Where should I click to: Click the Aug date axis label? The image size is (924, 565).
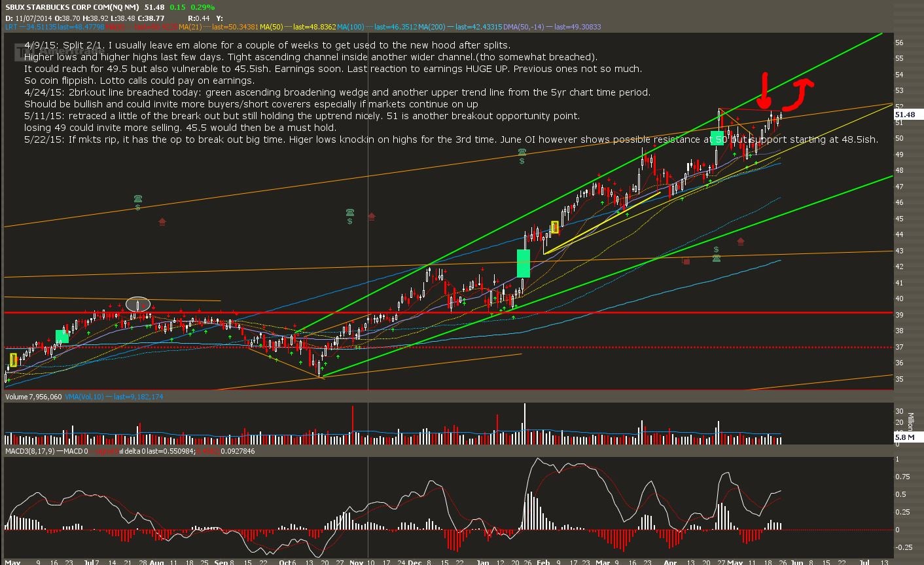(x=157, y=562)
